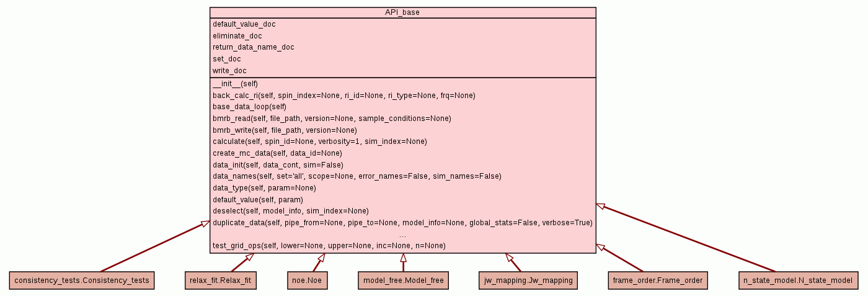Select the jw_mapping.Jw_mapping class box
The height and width of the screenshot is (296, 868).
528,280
